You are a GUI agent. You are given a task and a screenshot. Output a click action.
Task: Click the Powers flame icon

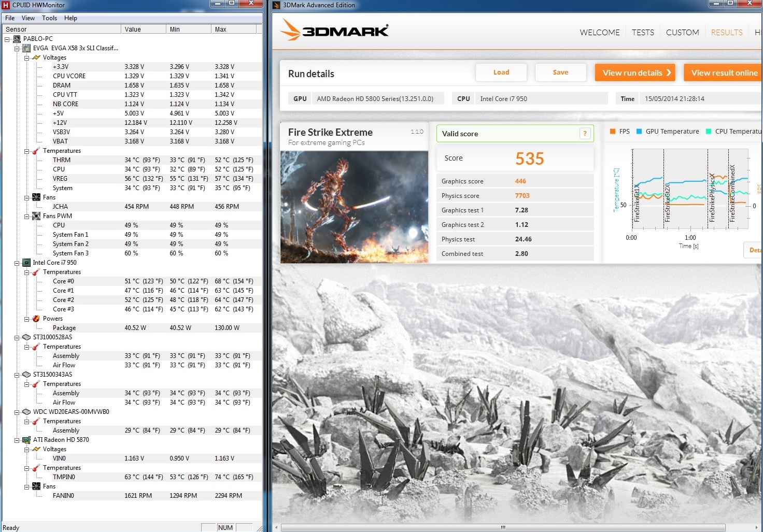pyautogui.click(x=36, y=319)
